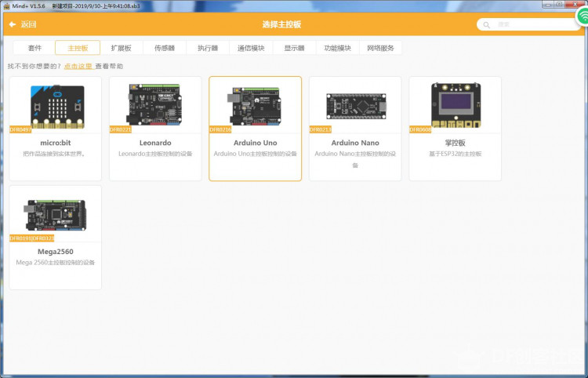Pick the Arduino Nano board image
The height and width of the screenshot is (378, 588).
(x=356, y=106)
